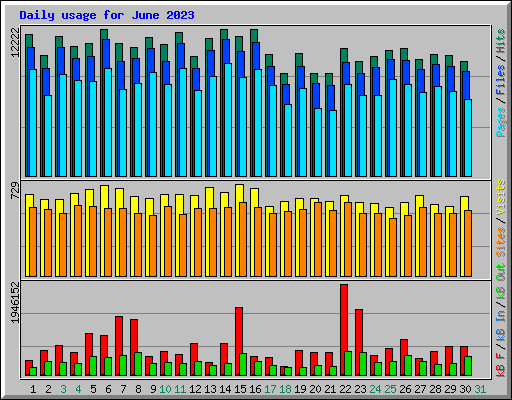Click day label 20 on the x-axis
Viewport: 512px width, 400px height.
pyautogui.click(x=315, y=389)
